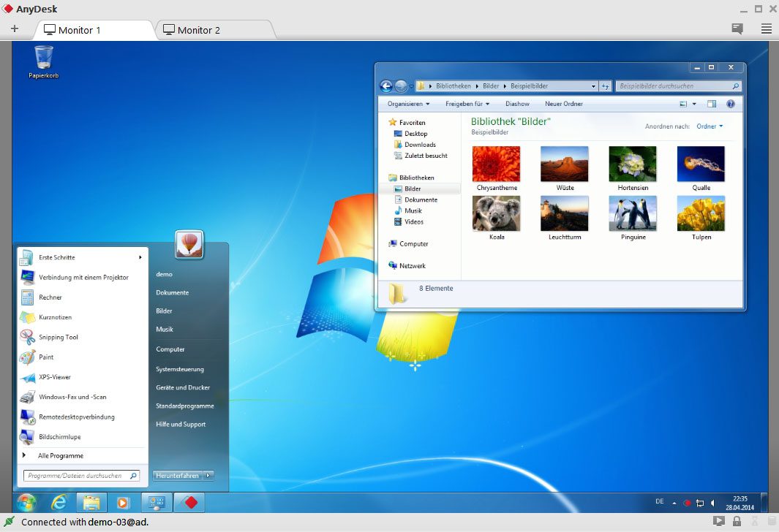
Task: Expand the Organisieren dropdown
Action: point(407,104)
